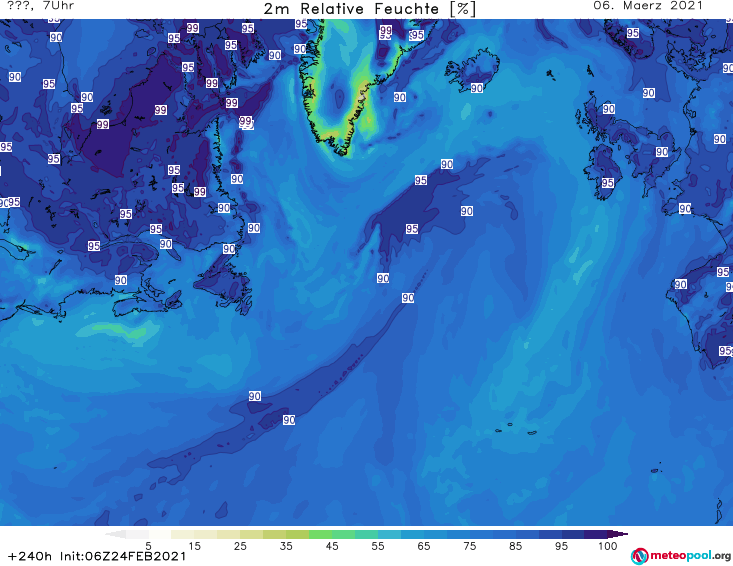733x566 pixels.
Task: Click the legend tick value 5
Action: coord(148,546)
